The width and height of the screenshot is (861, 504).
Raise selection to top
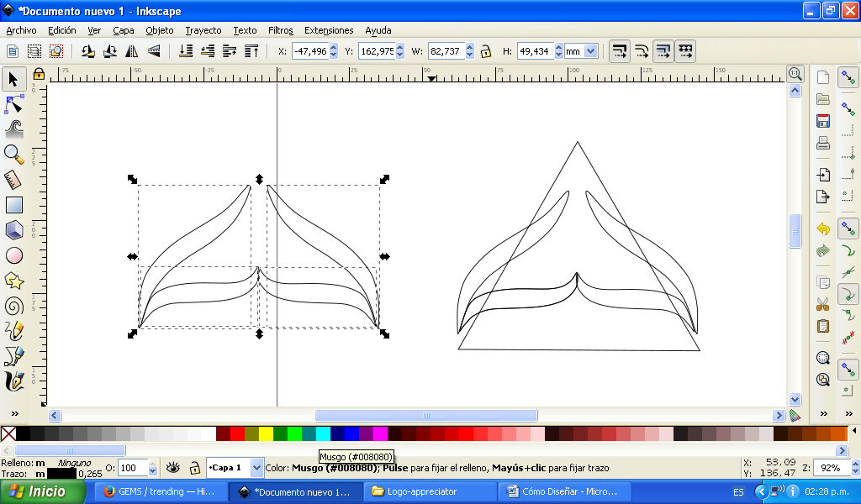251,51
